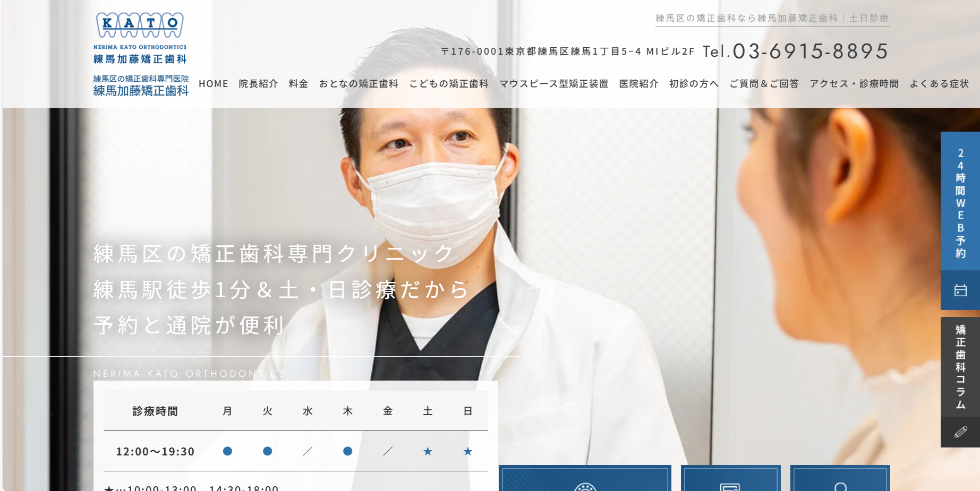Image resolution: width=980 pixels, height=491 pixels.
Task: Open アクセス・診療時間 menu item
Action: pos(854,84)
